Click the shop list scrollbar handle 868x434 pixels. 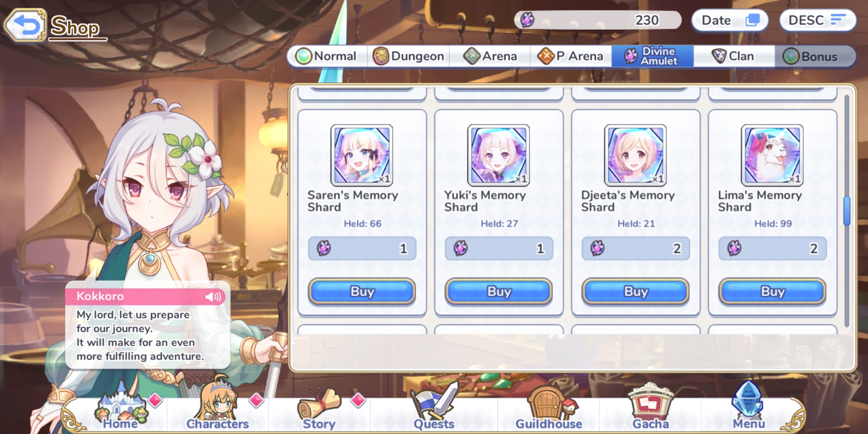tap(847, 211)
